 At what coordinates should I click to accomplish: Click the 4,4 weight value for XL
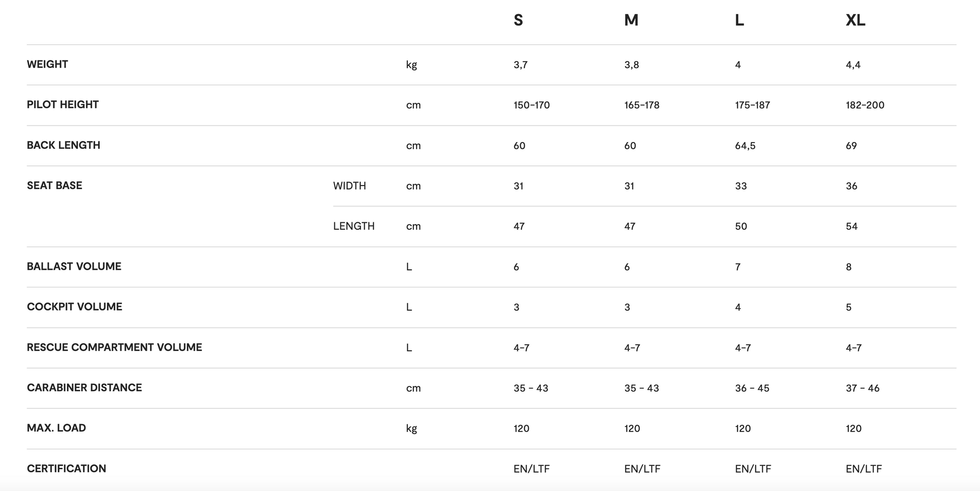pyautogui.click(x=853, y=65)
